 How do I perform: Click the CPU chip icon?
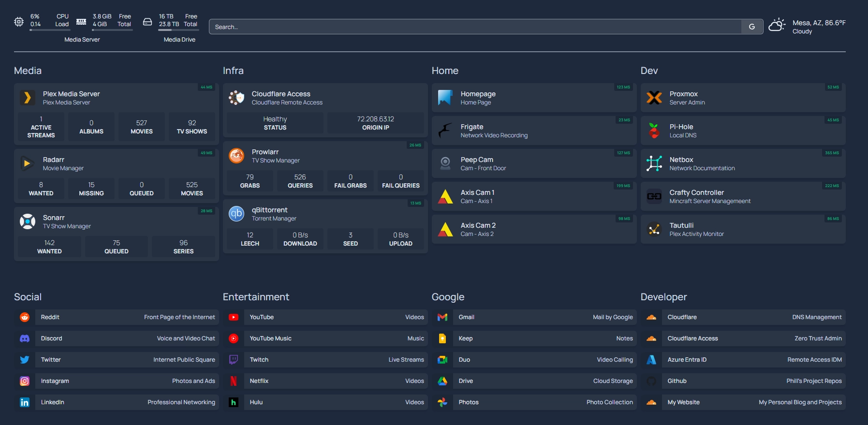19,22
